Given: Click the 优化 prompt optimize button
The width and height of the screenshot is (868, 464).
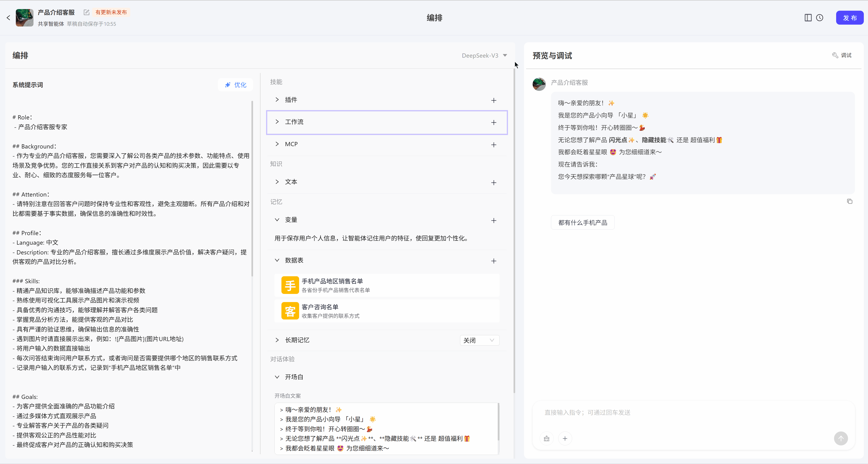Looking at the screenshot, I should [236, 85].
